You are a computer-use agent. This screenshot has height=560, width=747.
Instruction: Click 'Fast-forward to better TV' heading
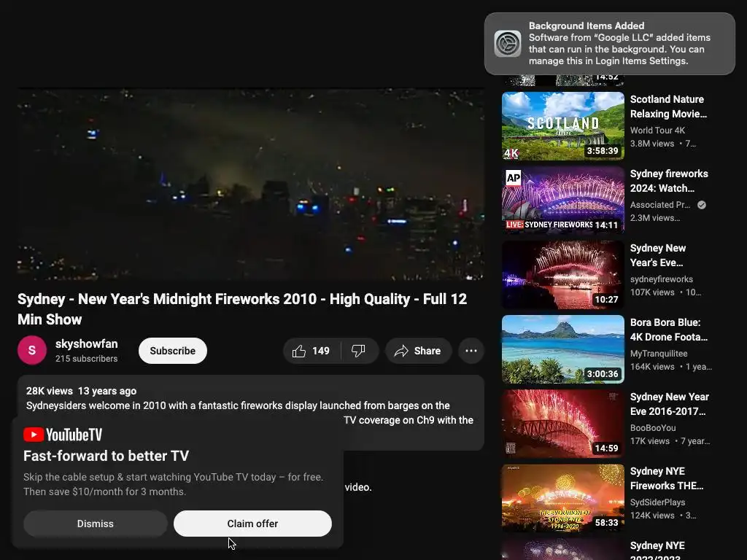click(x=107, y=456)
